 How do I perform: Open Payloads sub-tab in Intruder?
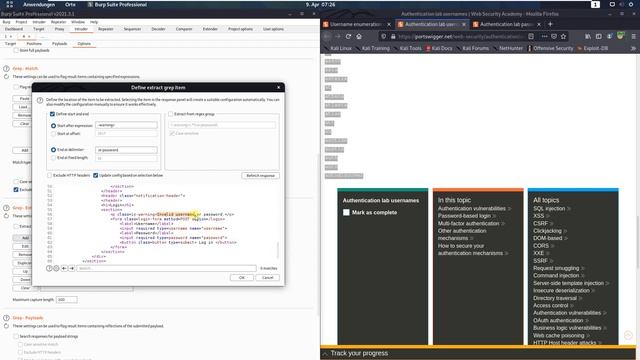(x=60, y=43)
